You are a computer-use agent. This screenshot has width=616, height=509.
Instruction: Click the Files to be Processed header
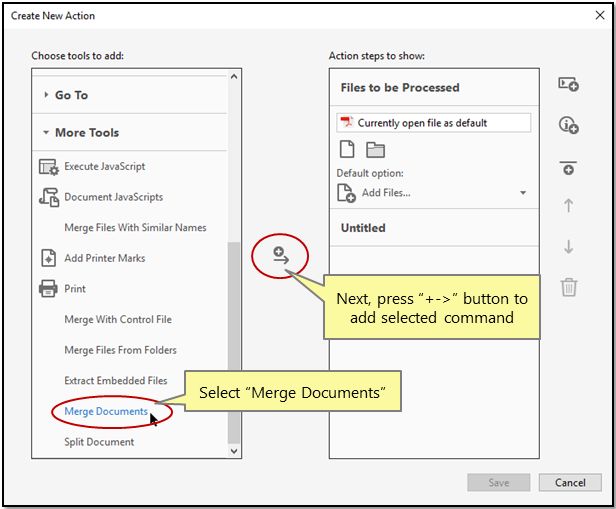[434, 87]
